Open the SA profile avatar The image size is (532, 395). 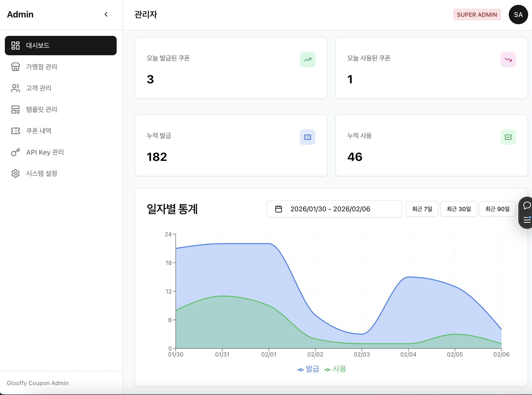(518, 15)
